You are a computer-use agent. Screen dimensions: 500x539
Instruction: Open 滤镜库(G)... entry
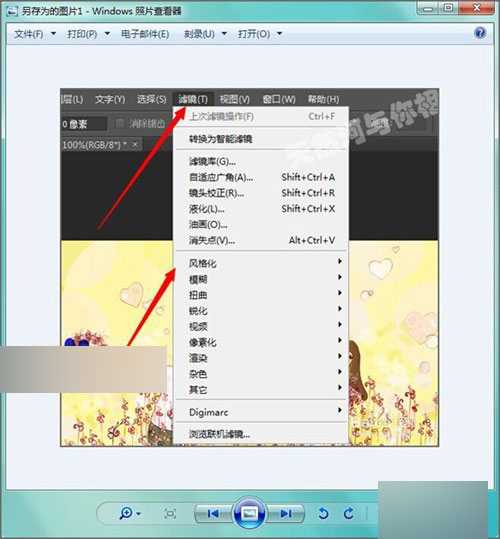pos(262,161)
